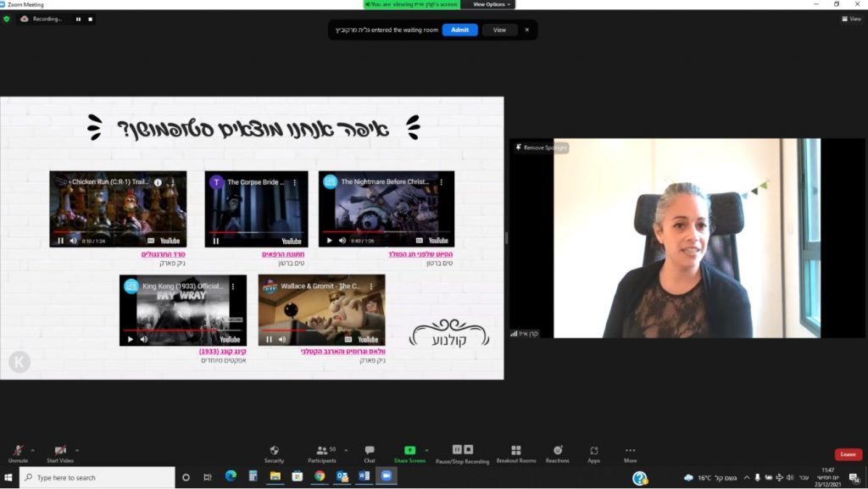The image size is (868, 489).
Task: Mute the Chicken Run video volume
Action: coord(73,241)
